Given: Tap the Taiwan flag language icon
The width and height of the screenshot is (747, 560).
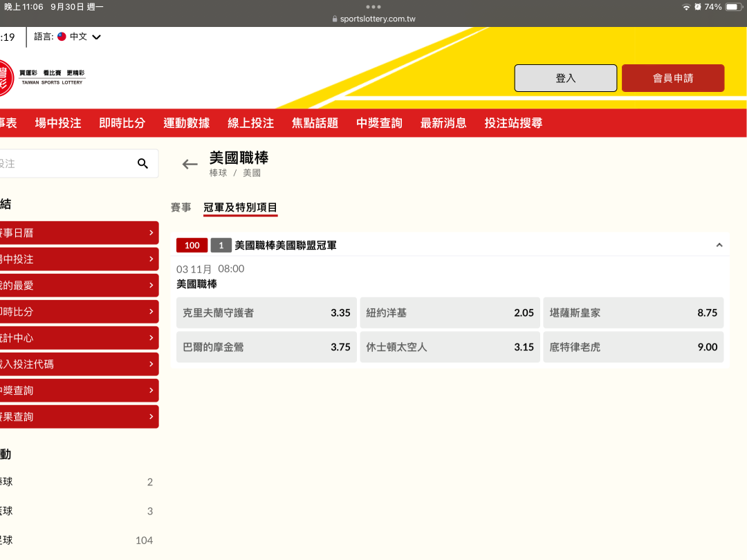Looking at the screenshot, I should tap(62, 37).
